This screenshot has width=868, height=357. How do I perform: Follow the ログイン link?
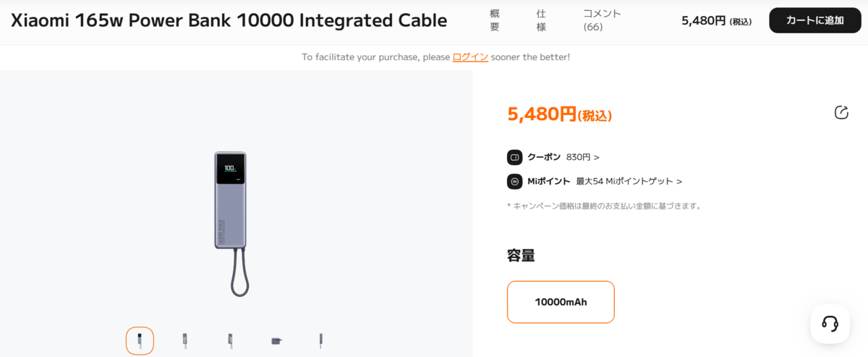tap(470, 57)
